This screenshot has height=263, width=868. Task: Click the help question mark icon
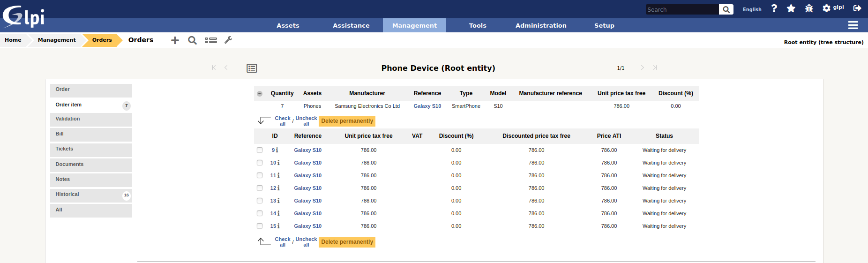click(774, 8)
